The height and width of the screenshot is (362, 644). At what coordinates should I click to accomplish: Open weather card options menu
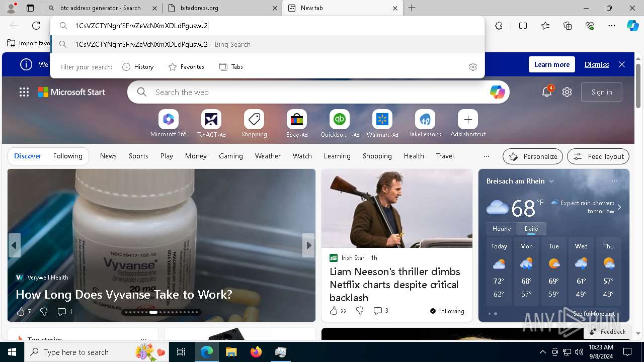(x=614, y=181)
